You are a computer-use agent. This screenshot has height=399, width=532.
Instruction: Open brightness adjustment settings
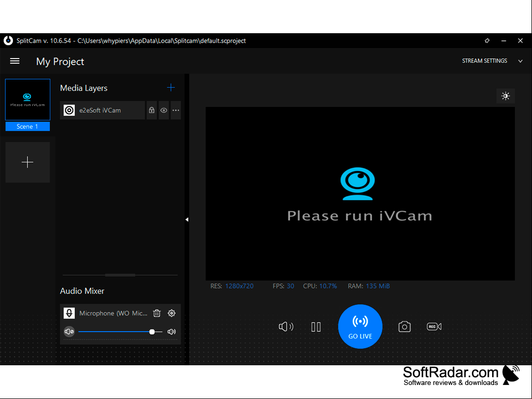(x=506, y=96)
